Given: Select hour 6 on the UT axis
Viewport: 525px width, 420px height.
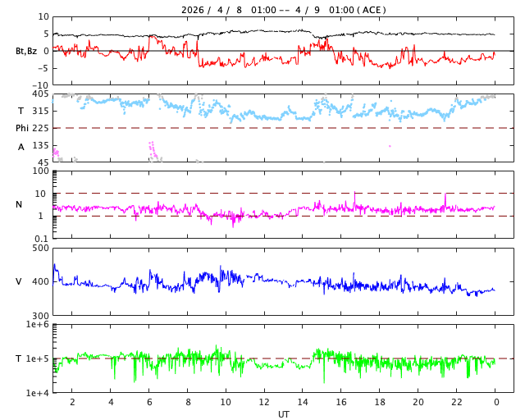Looking at the screenshot, I should tap(149, 403).
